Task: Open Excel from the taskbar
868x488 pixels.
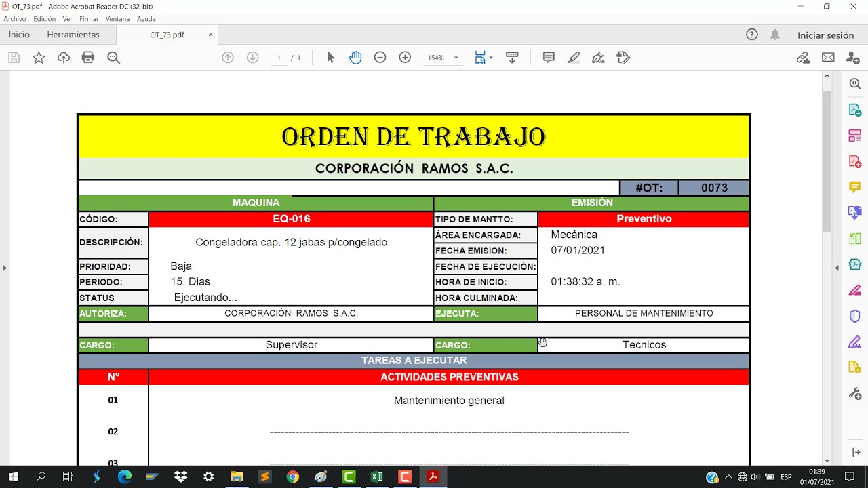Action: click(x=377, y=477)
